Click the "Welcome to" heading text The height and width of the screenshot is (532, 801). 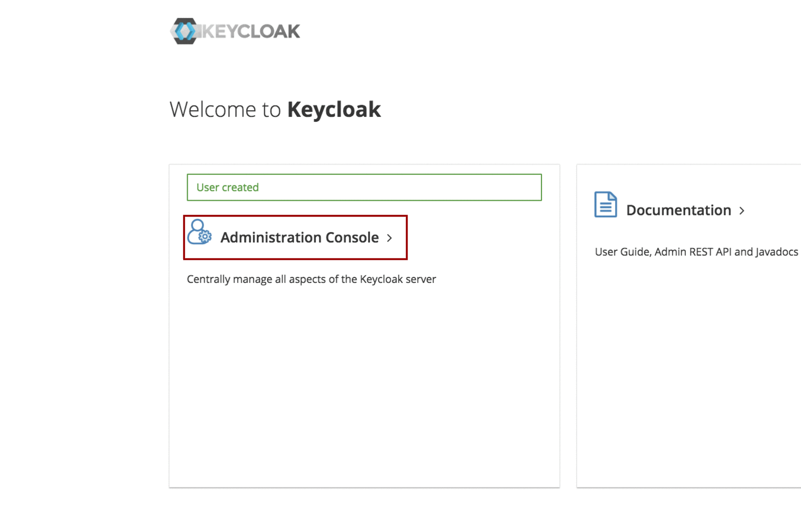pos(225,110)
